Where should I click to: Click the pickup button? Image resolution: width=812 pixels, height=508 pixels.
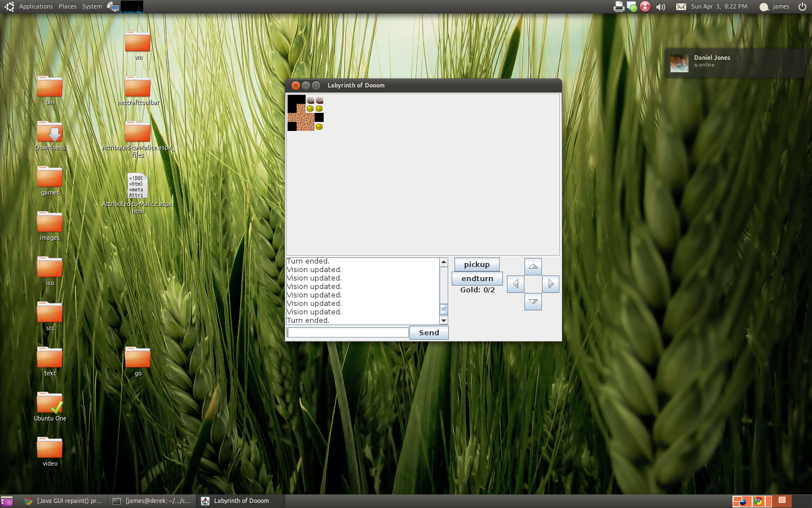tap(476, 265)
